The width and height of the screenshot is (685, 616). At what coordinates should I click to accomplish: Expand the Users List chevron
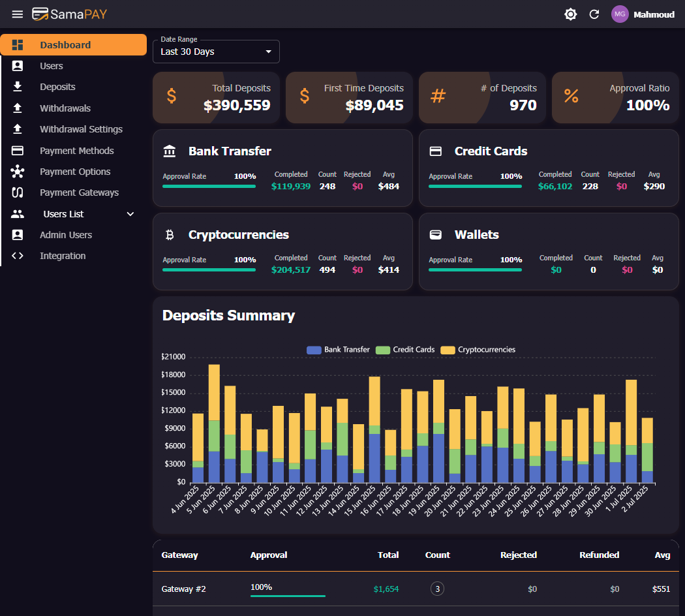(130, 214)
